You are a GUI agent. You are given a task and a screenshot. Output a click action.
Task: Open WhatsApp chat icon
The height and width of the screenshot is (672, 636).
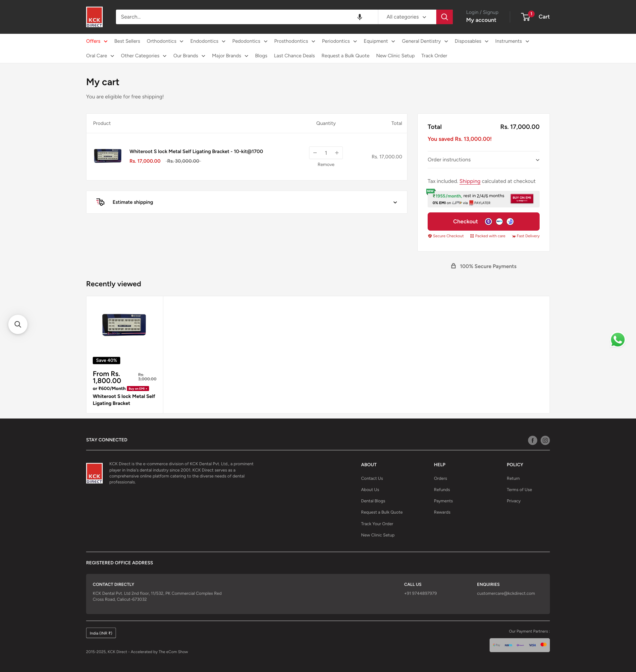pos(618,340)
